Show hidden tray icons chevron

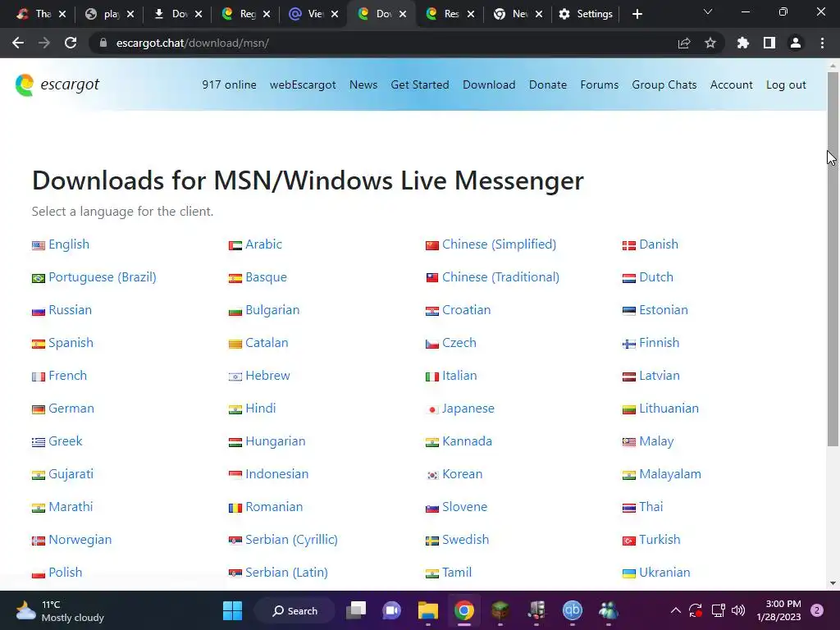coord(676,610)
